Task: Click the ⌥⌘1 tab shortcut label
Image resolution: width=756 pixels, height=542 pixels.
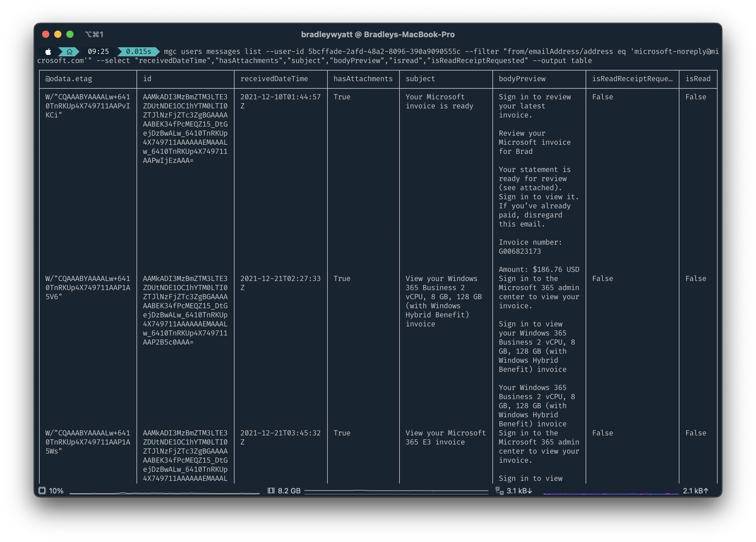Action: point(94,34)
